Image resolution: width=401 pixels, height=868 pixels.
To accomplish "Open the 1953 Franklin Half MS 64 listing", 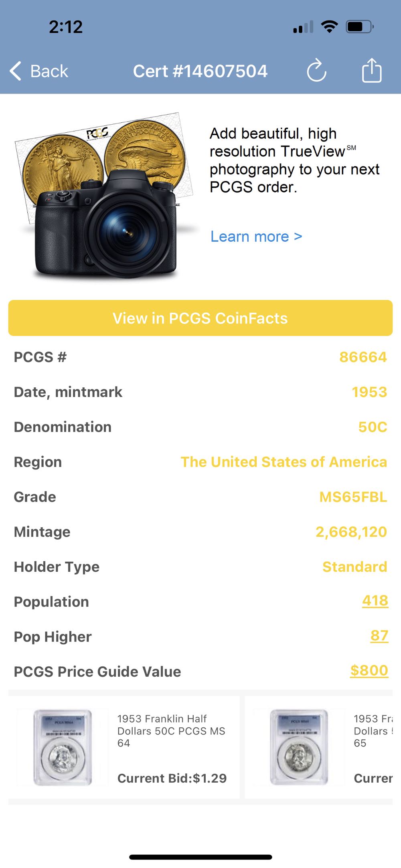I will (x=171, y=731).
